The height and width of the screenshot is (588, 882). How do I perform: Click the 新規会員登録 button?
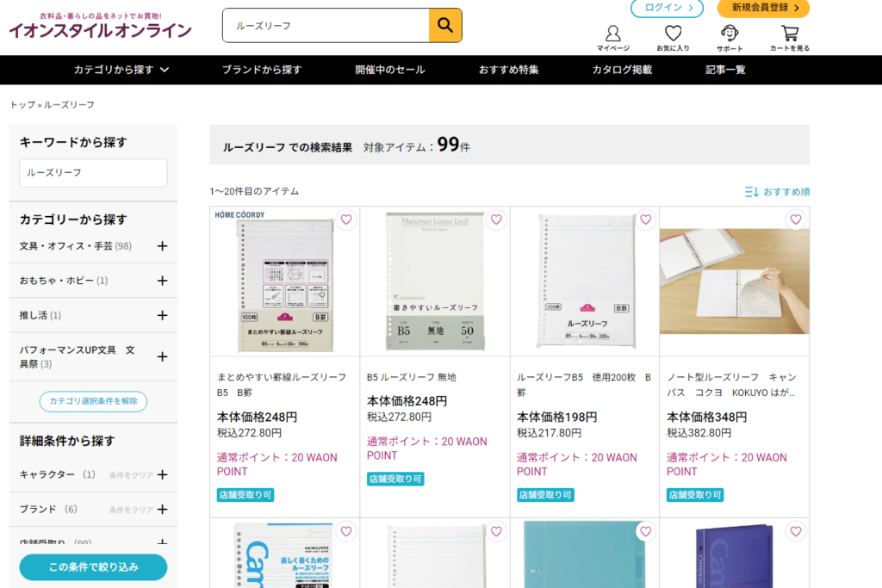pos(763,8)
